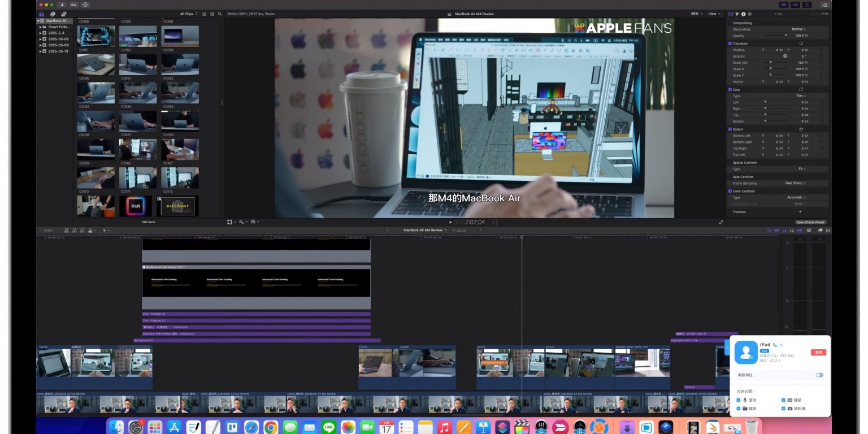Click the play button below the viewer
868x434 pixels.
[x=450, y=222]
